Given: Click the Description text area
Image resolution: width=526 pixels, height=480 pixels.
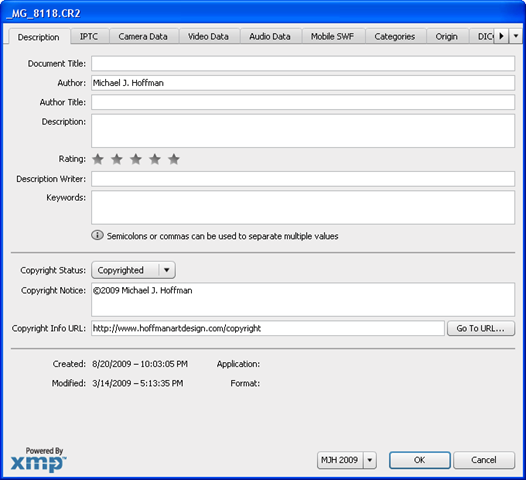Looking at the screenshot, I should [x=303, y=131].
